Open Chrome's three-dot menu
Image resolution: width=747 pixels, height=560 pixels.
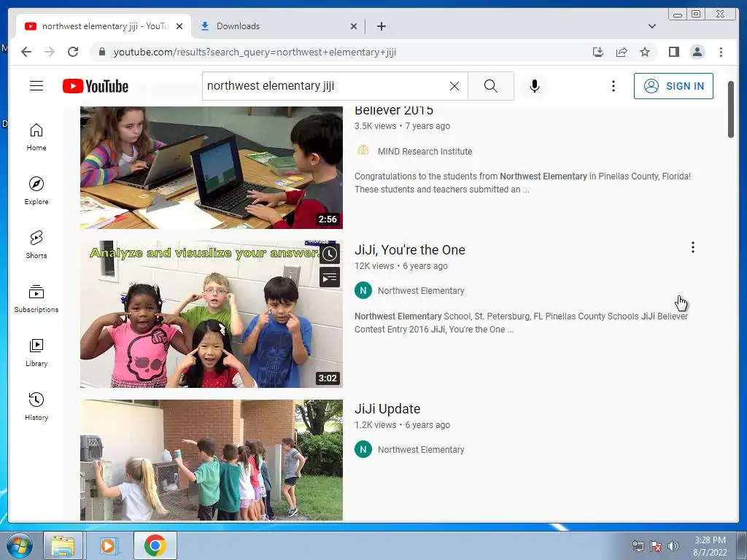pos(721,52)
